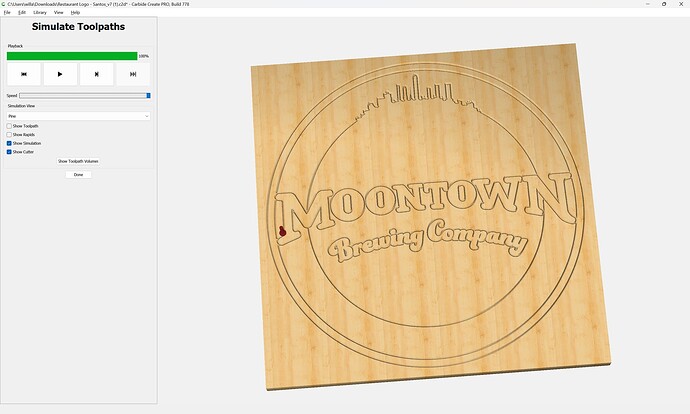Click the Playback section label
Viewport: 690px width, 414px height.
coord(15,46)
